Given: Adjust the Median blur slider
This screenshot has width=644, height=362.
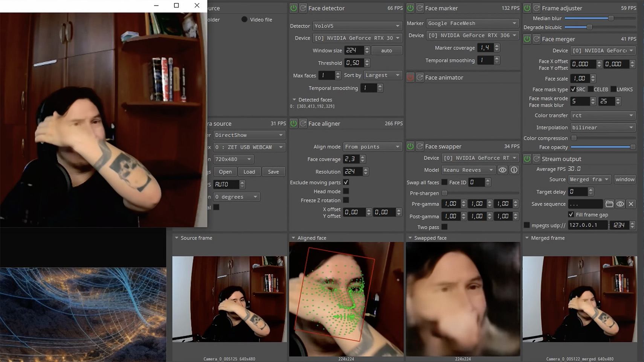Looking at the screenshot, I should (x=610, y=18).
